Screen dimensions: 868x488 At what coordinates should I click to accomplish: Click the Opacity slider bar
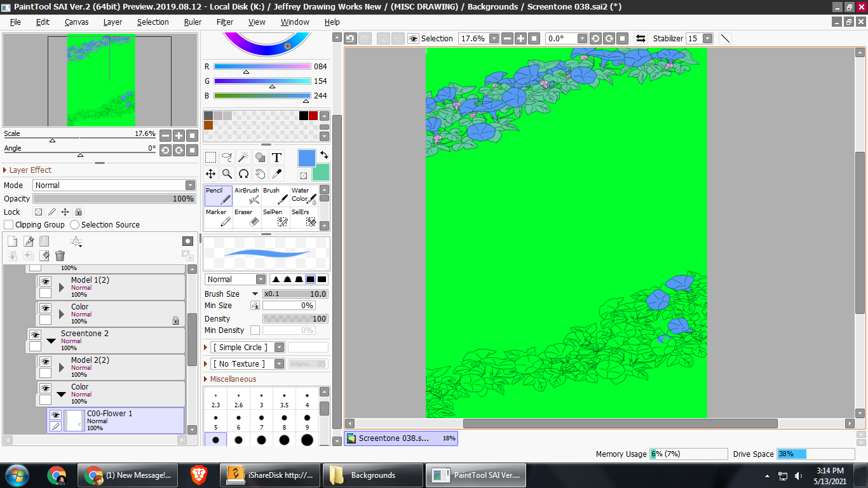point(114,199)
